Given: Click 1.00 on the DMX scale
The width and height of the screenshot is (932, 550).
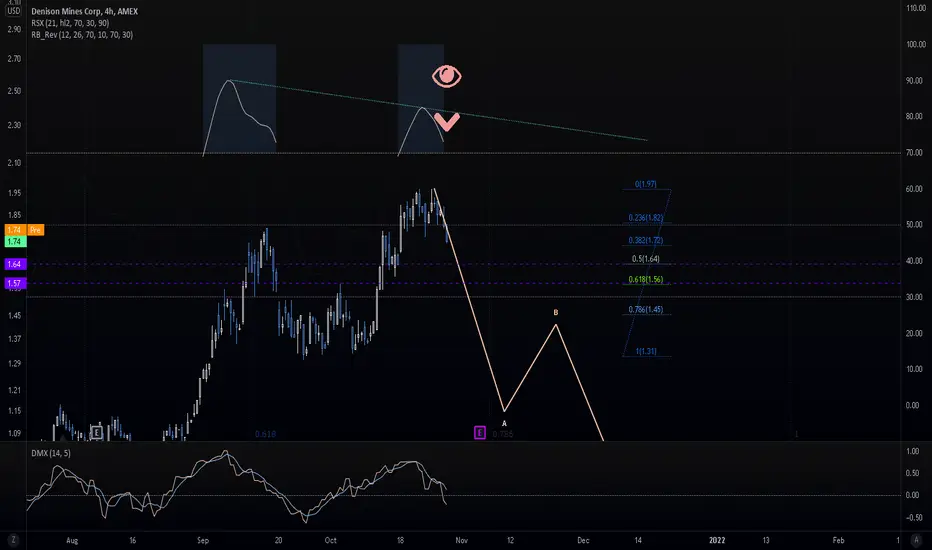Looking at the screenshot, I should (x=913, y=451).
